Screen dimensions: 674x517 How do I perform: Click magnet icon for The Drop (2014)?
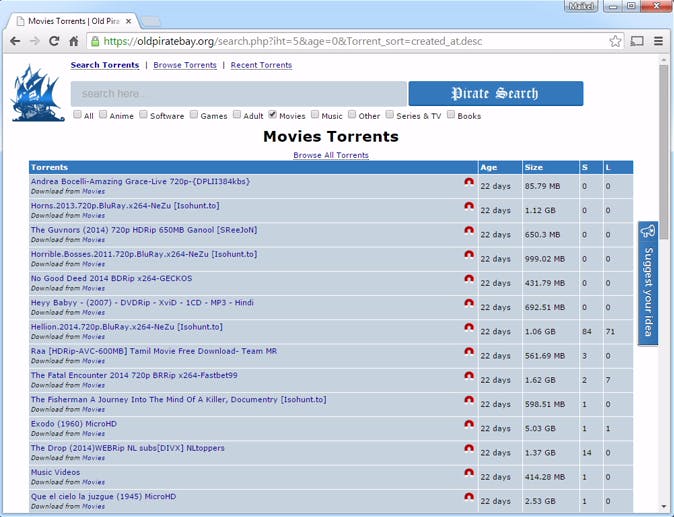coord(469,448)
